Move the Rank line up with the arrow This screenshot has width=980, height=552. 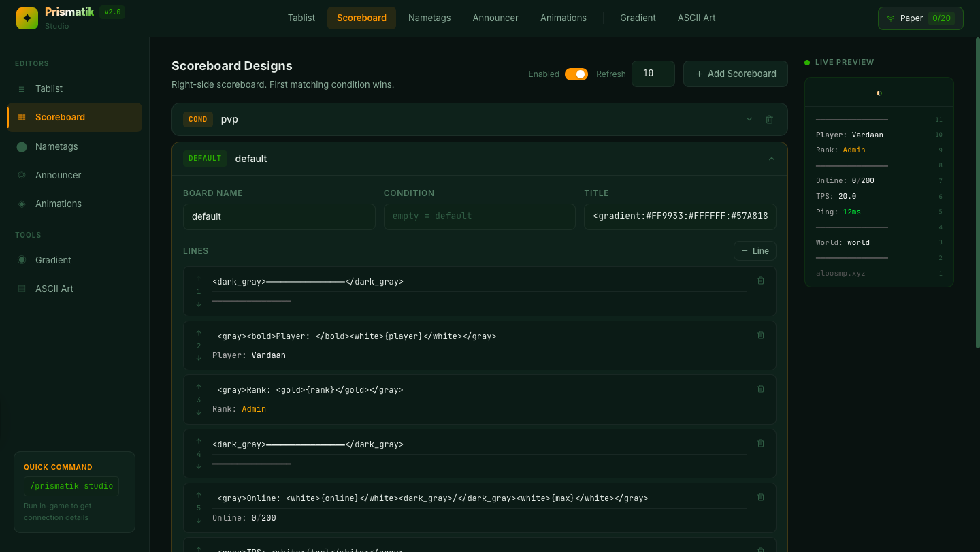coord(199,387)
